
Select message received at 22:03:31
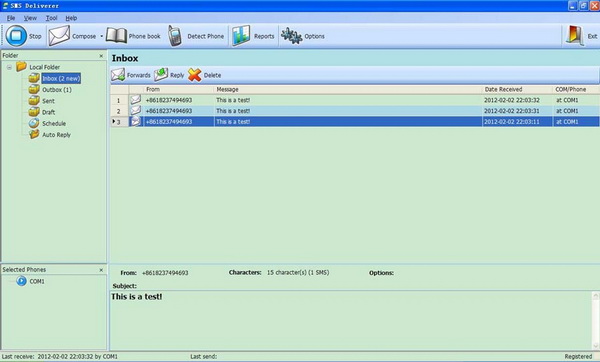point(355,111)
